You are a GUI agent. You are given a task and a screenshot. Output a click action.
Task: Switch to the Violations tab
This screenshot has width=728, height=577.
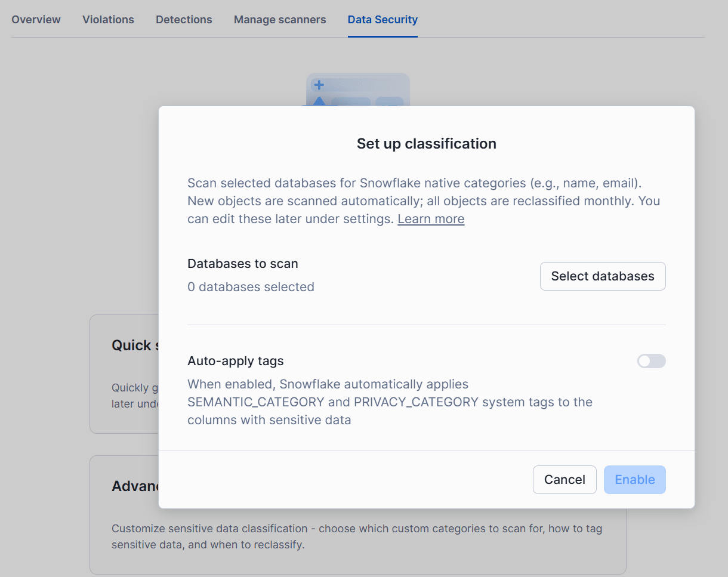tap(108, 20)
